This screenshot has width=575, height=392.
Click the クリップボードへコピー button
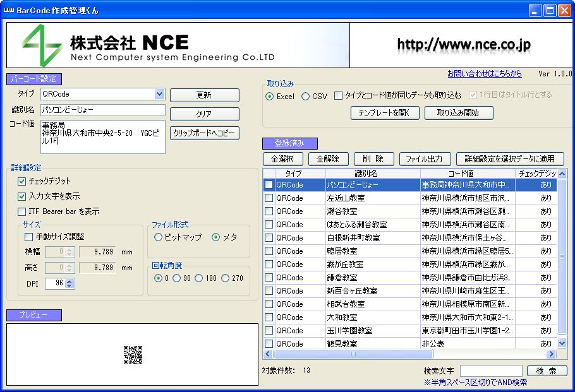204,133
